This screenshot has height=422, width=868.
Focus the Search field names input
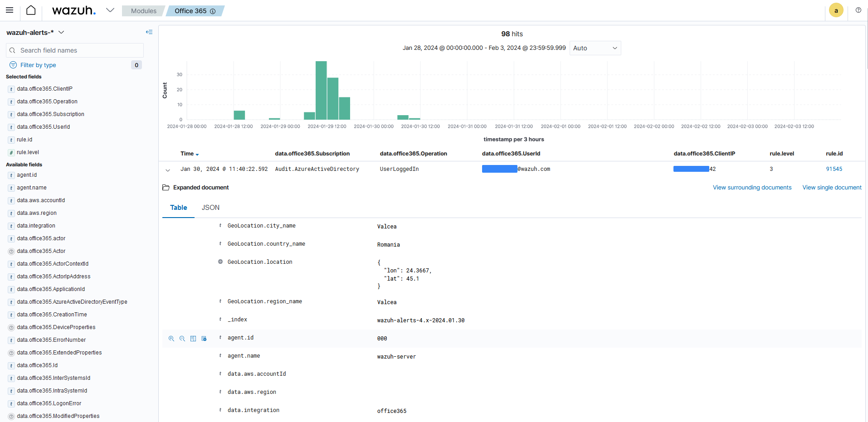tap(75, 50)
